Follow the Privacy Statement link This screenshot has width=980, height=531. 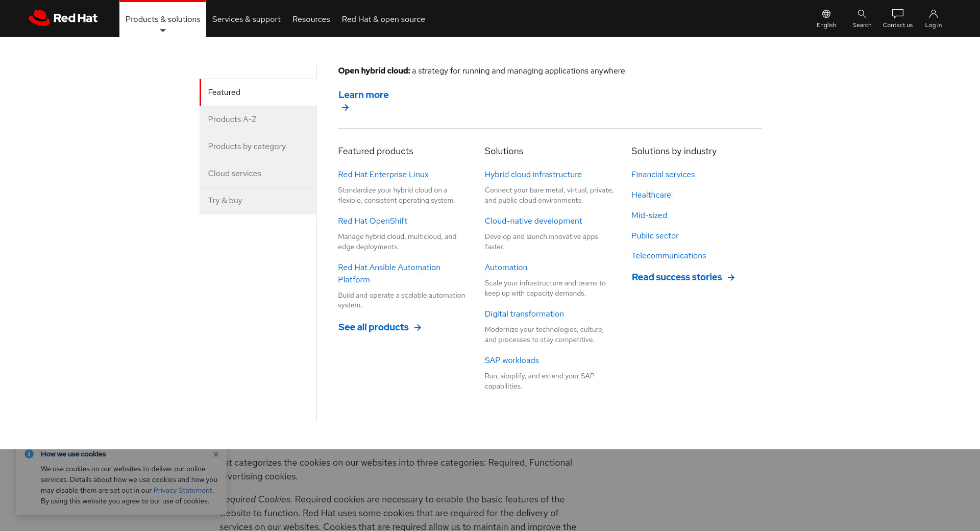click(182, 491)
